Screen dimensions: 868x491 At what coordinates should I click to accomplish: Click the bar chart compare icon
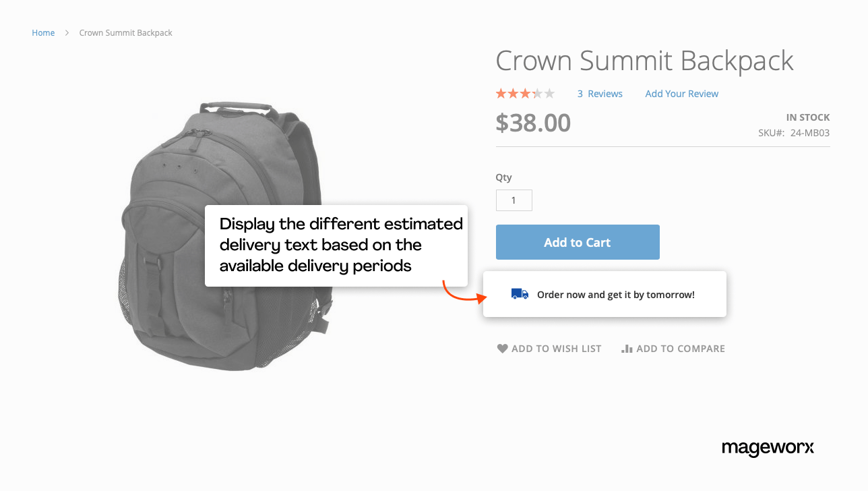coord(627,349)
